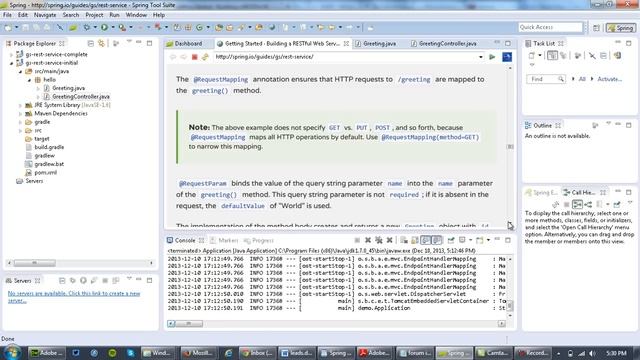The image size is (640, 360).
Task: Click the Package Explorer horizontal scrollbar
Action: (x=80, y=263)
